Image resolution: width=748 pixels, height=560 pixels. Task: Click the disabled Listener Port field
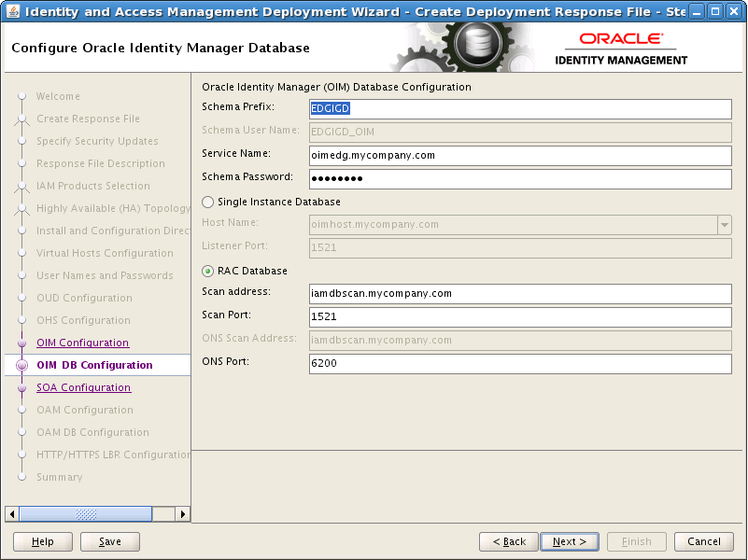[520, 248]
